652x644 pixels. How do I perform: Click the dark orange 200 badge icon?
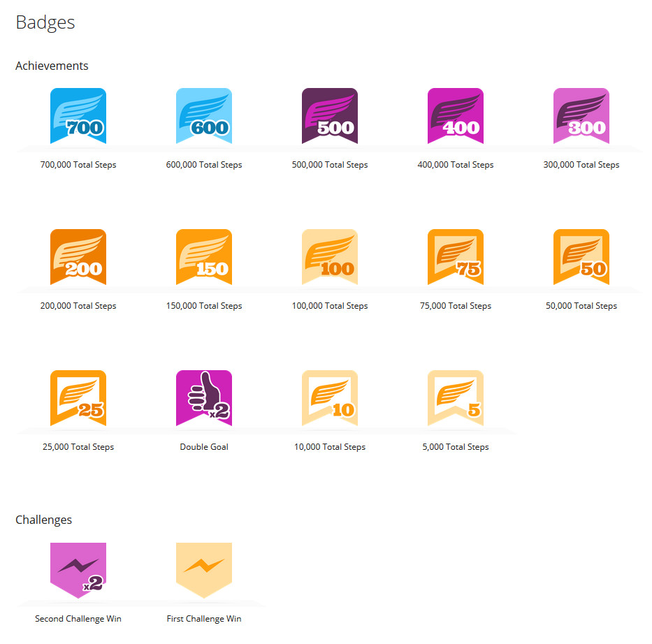[78, 257]
